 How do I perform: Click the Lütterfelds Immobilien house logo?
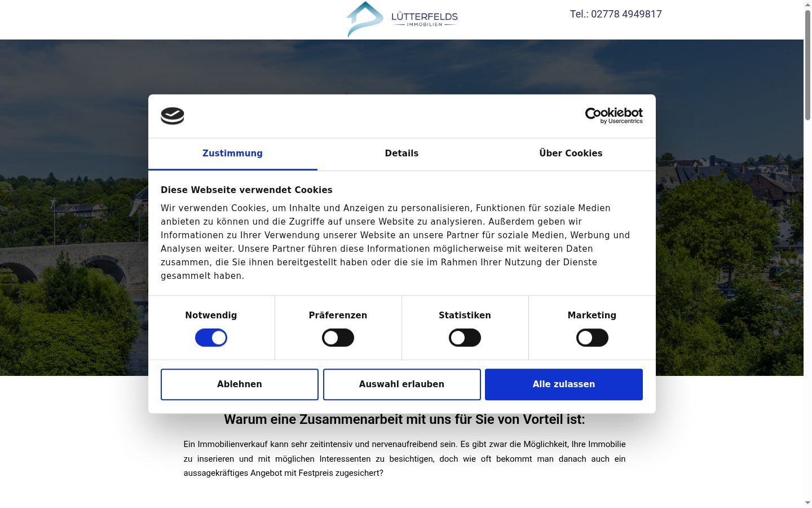coord(401,20)
